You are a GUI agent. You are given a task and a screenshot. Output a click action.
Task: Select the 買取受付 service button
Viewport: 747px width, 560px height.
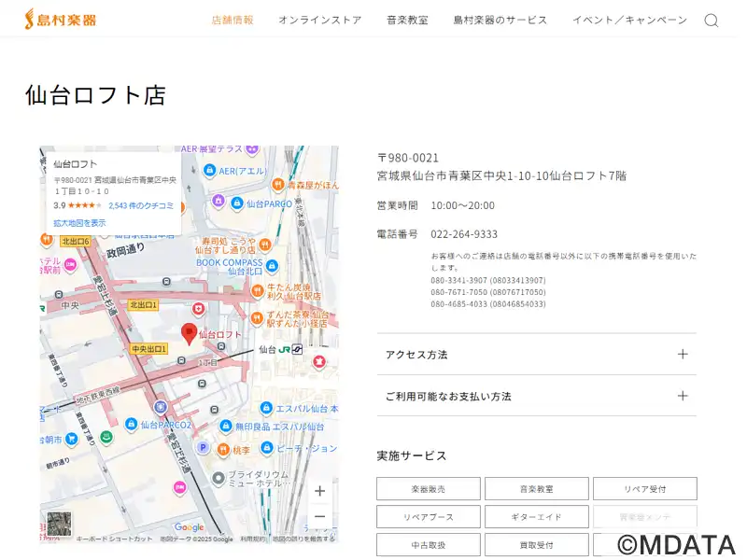click(537, 545)
